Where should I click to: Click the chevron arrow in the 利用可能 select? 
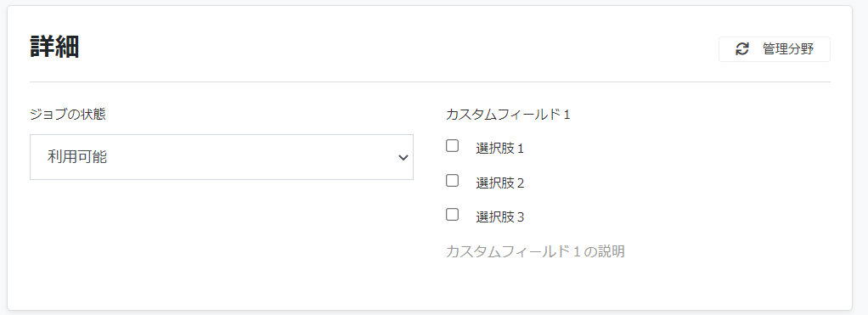(403, 158)
